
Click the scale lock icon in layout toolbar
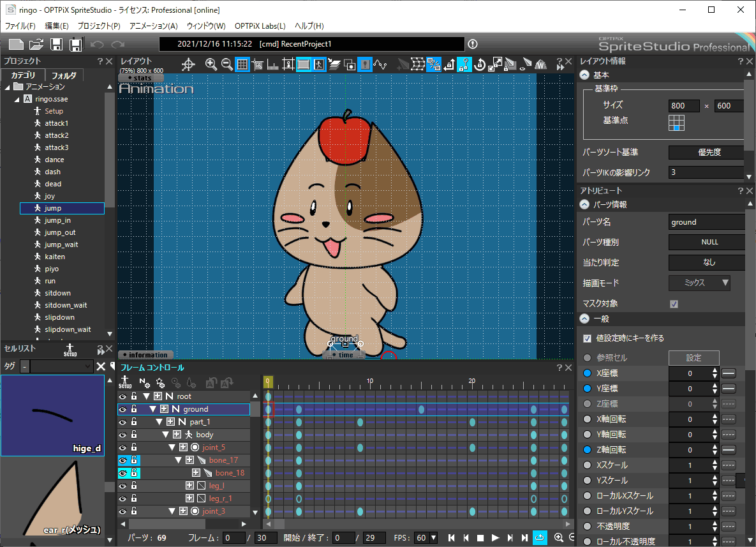tap(494, 64)
